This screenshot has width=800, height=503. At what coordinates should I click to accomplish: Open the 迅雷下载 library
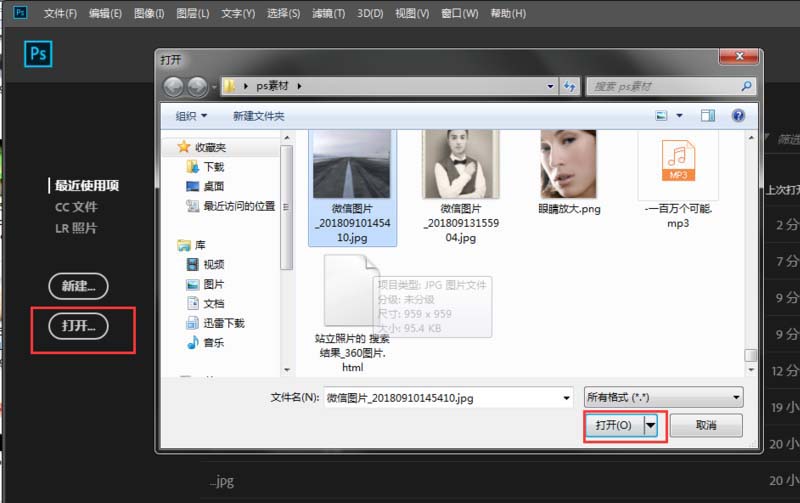pos(216,323)
